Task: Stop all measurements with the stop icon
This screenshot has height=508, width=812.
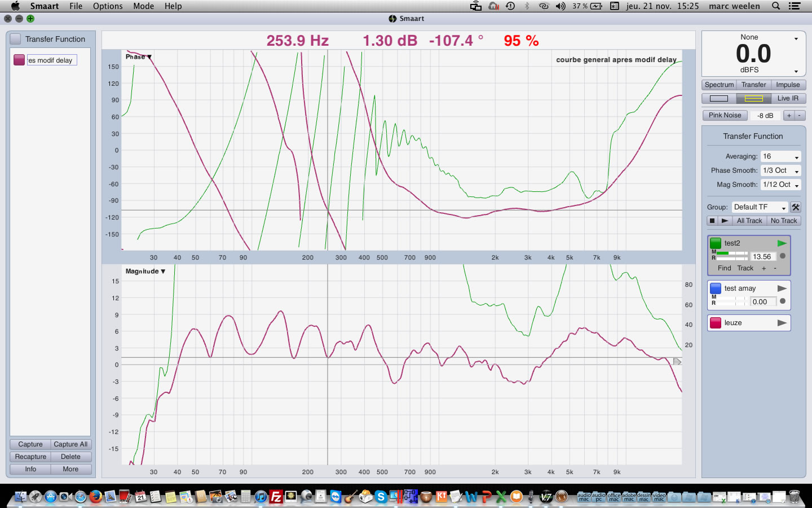Action: coord(712,221)
